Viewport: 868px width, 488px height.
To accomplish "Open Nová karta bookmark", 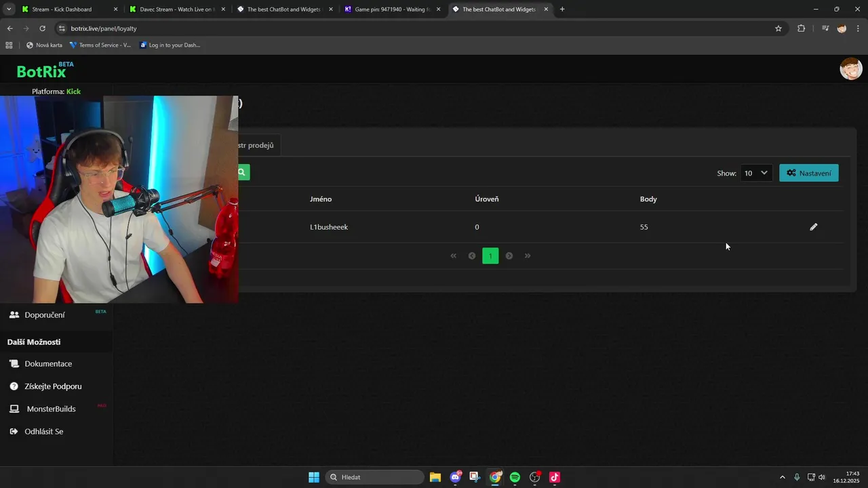I will coord(44,45).
